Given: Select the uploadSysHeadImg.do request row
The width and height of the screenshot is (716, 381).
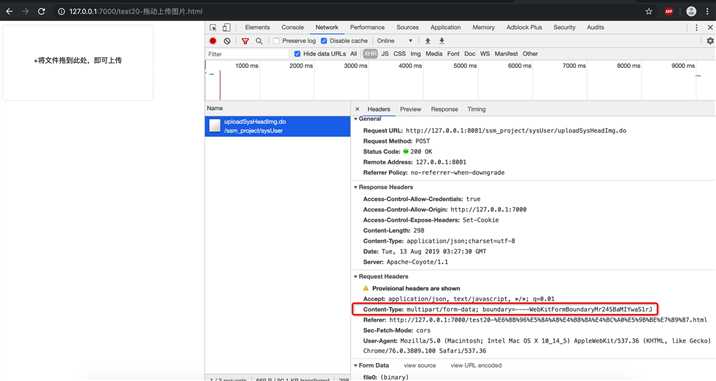Looking at the screenshot, I should (x=278, y=126).
